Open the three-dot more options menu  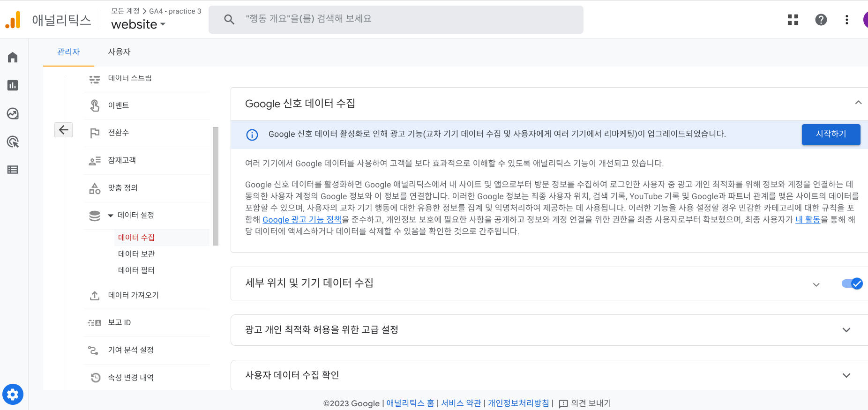846,20
